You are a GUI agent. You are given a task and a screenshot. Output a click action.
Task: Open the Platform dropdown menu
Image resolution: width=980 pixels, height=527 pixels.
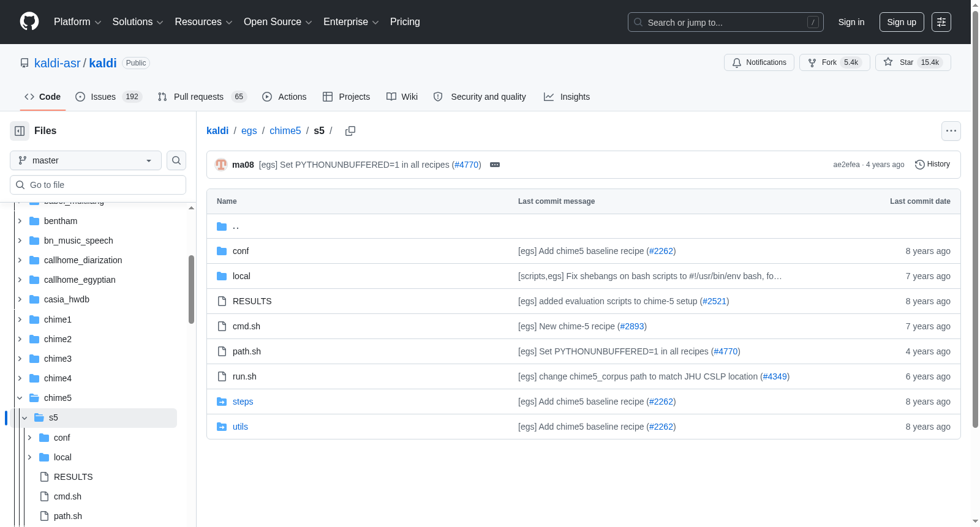pyautogui.click(x=78, y=22)
